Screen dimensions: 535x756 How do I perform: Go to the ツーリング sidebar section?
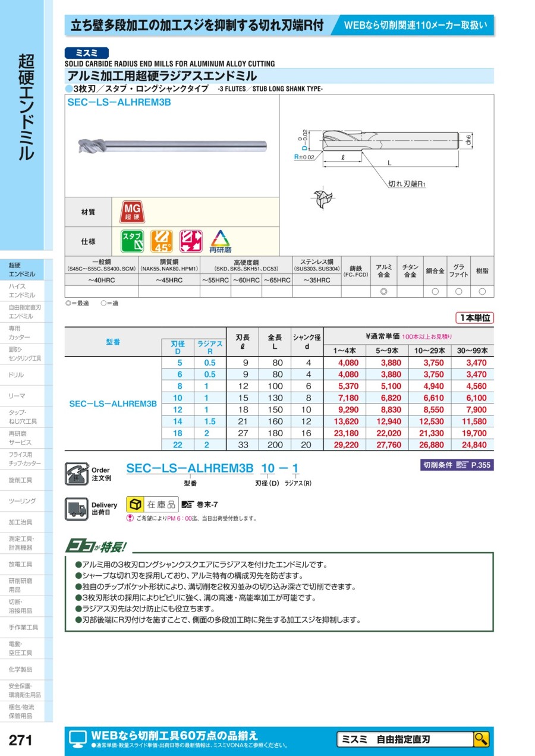(x=26, y=501)
